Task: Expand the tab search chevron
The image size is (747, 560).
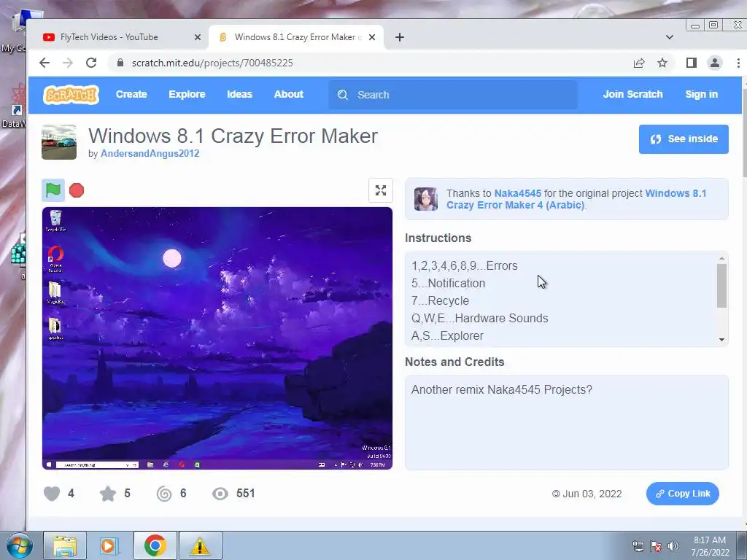Action: (x=670, y=37)
